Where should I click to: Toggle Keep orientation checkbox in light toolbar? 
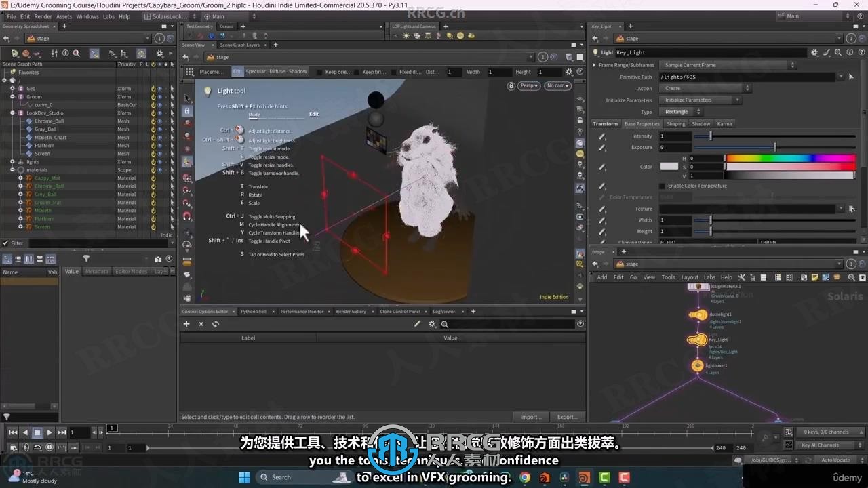pyautogui.click(x=320, y=72)
